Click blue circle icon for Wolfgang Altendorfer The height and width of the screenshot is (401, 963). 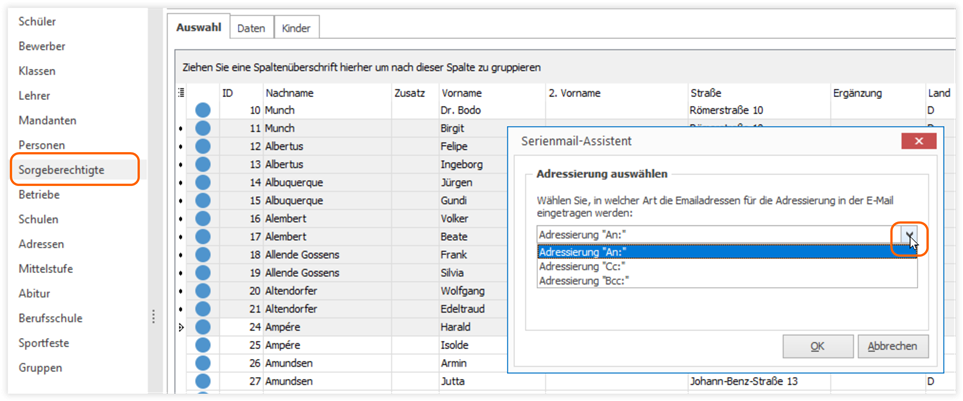point(203,290)
